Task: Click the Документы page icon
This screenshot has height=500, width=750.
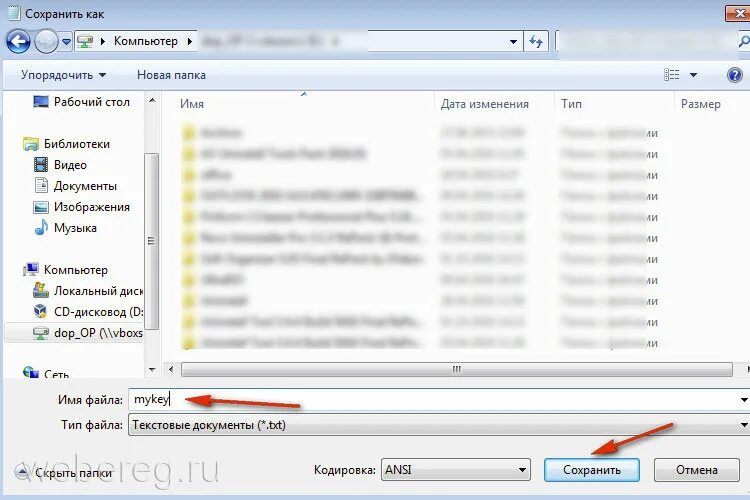Action: point(41,185)
